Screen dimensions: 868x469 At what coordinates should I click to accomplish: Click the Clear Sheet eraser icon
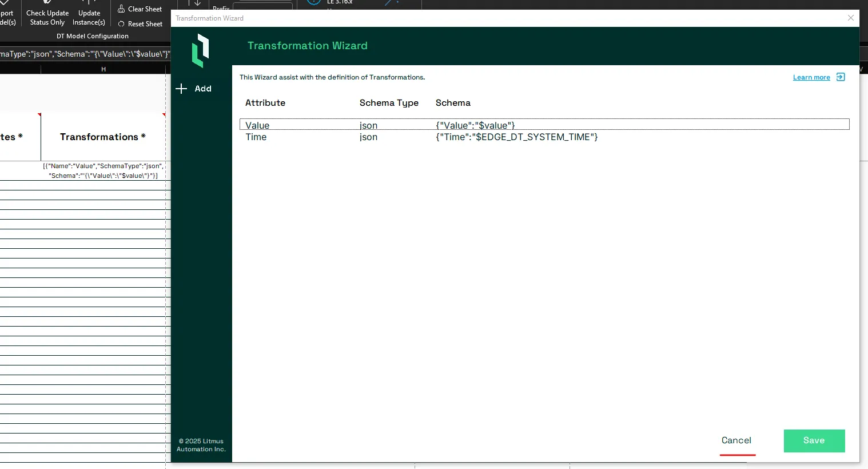tap(121, 9)
